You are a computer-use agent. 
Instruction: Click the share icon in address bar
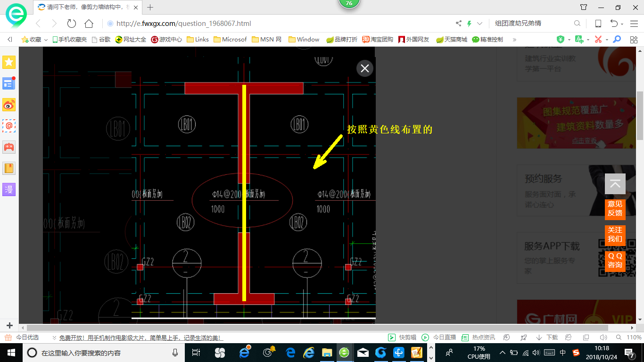click(459, 24)
